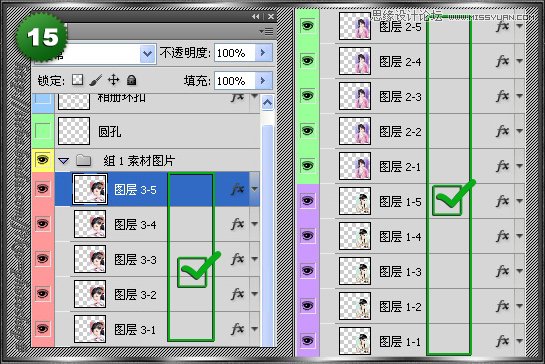Screen dimensions: 545x364
Task: Select the 图层 1-4 layer name
Action: click(400, 237)
